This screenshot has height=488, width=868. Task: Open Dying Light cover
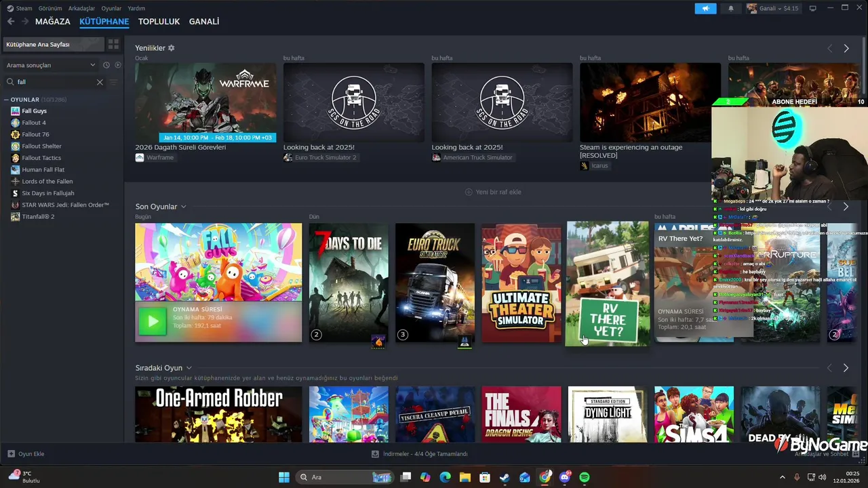(608, 414)
